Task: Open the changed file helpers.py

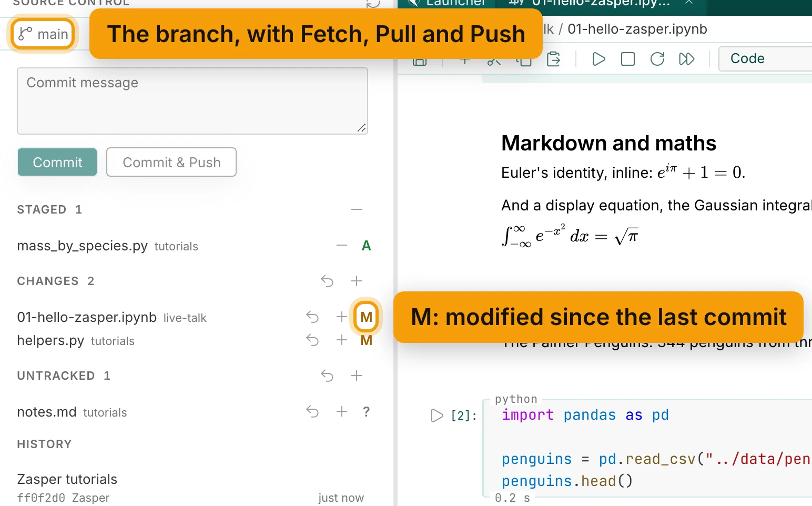Action: coord(50,340)
